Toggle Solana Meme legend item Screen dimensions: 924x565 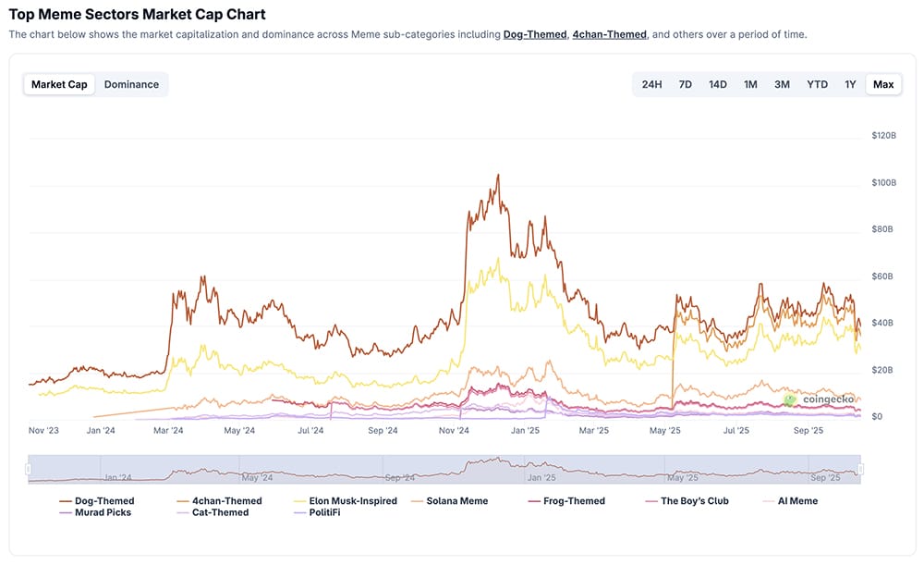point(456,501)
